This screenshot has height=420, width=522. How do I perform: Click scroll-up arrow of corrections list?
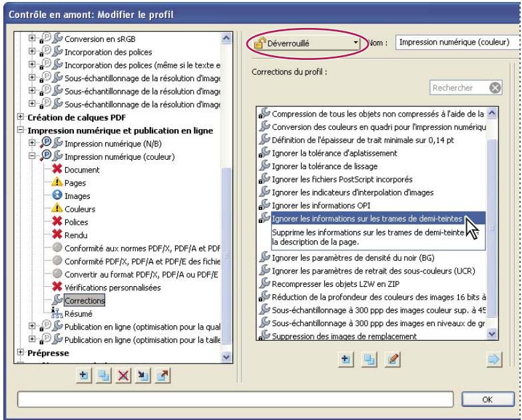coord(492,113)
